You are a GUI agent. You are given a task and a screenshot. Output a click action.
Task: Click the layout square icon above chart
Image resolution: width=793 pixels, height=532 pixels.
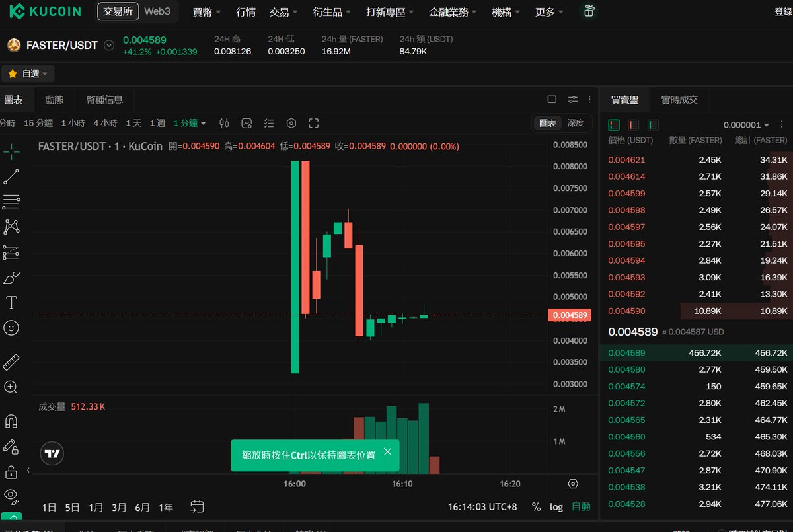(552, 100)
